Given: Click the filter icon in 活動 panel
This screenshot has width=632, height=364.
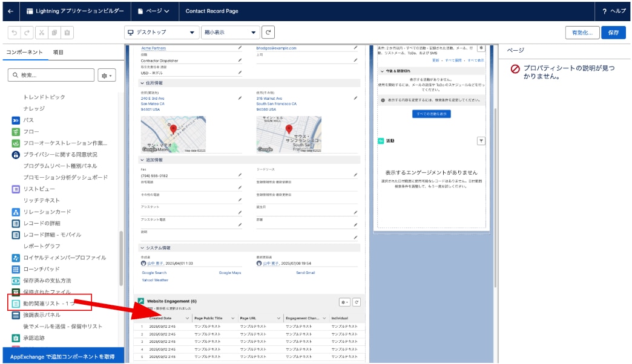Looking at the screenshot, I should pos(481,141).
